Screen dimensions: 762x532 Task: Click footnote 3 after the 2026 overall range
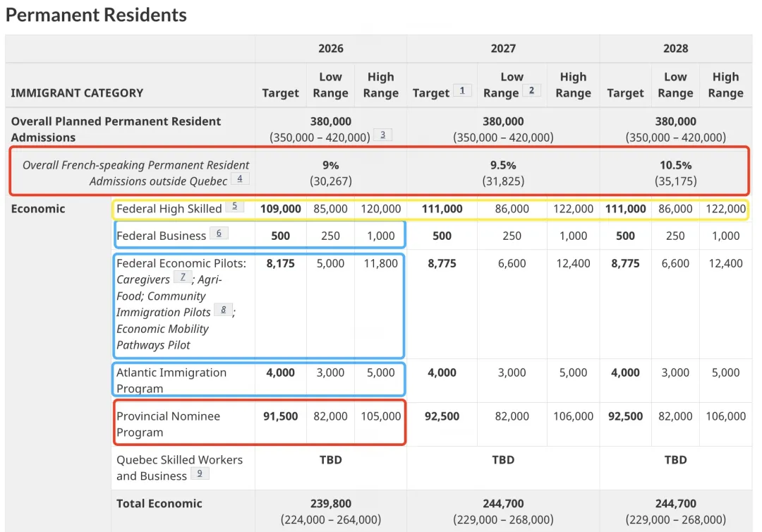pos(382,135)
